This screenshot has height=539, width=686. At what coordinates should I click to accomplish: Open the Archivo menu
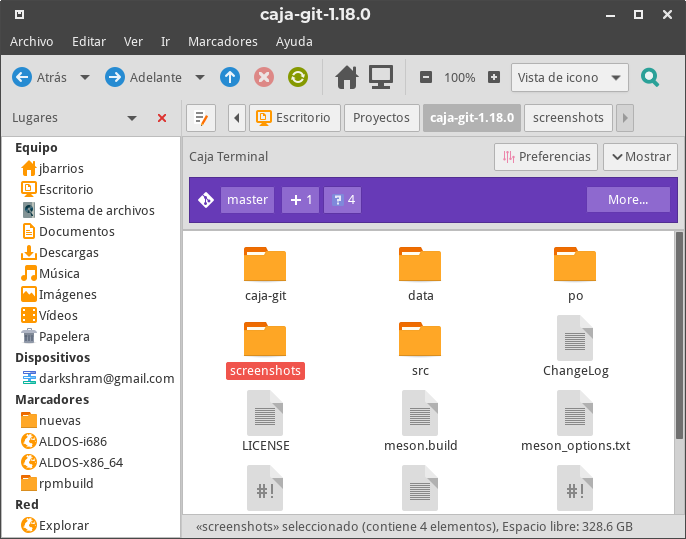click(x=32, y=42)
